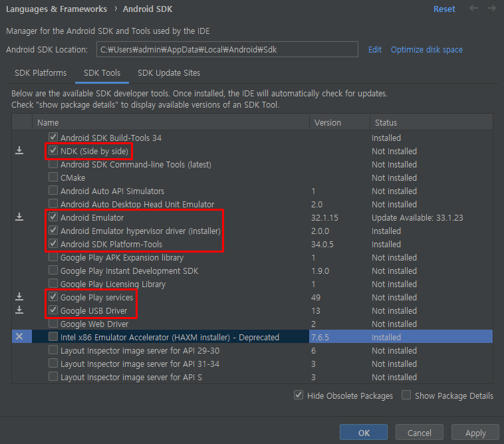504x444 pixels.
Task: Select the SDK Tools tab
Action: pos(102,73)
